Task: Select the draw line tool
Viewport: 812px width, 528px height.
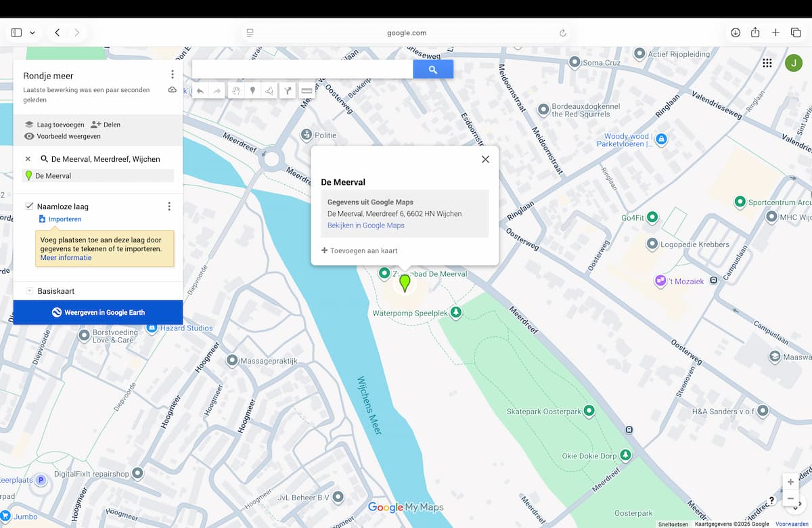Action: (269, 90)
